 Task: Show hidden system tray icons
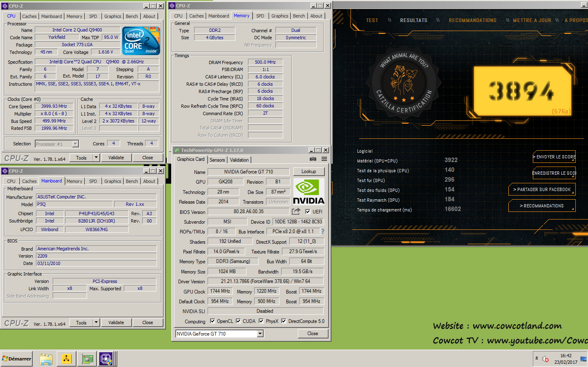537,358
